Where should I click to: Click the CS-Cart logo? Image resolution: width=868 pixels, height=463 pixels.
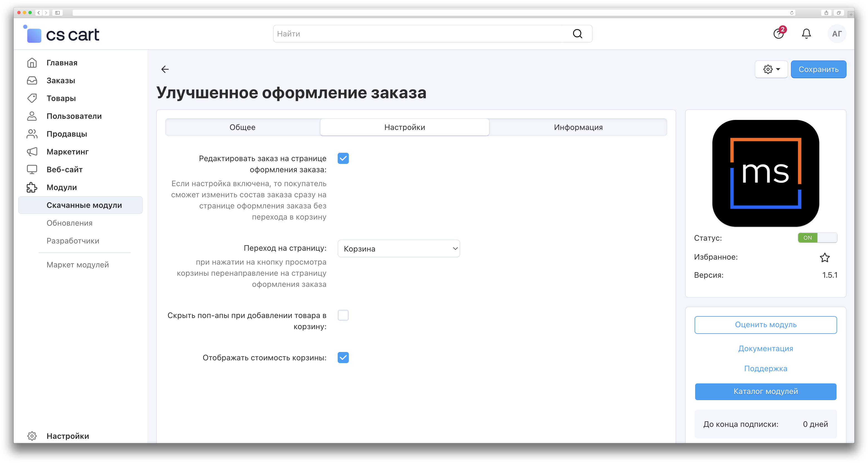pos(62,34)
